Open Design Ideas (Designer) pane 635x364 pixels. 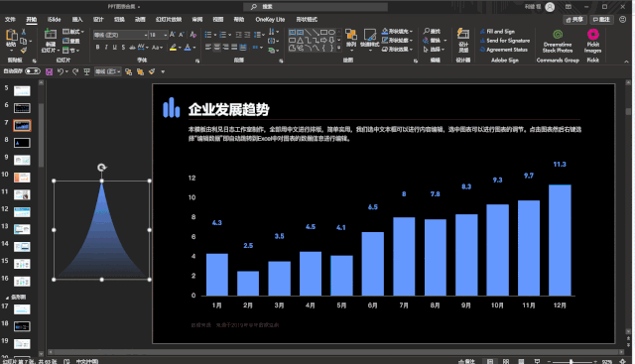463,40
